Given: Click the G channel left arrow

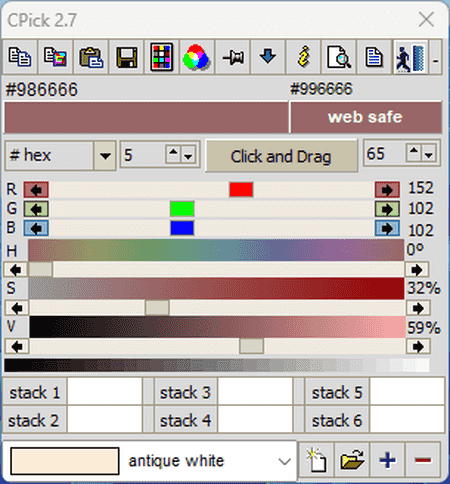Looking at the screenshot, I should [x=36, y=209].
